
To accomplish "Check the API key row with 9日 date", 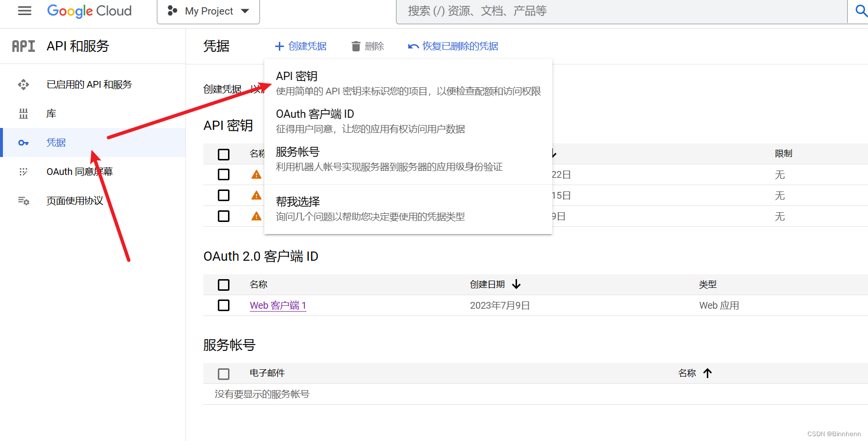I will 224,216.
